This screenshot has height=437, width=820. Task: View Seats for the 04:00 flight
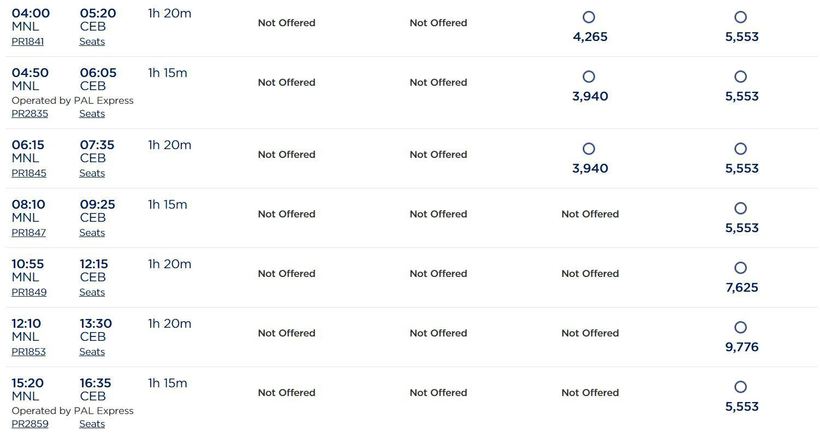coord(92,41)
